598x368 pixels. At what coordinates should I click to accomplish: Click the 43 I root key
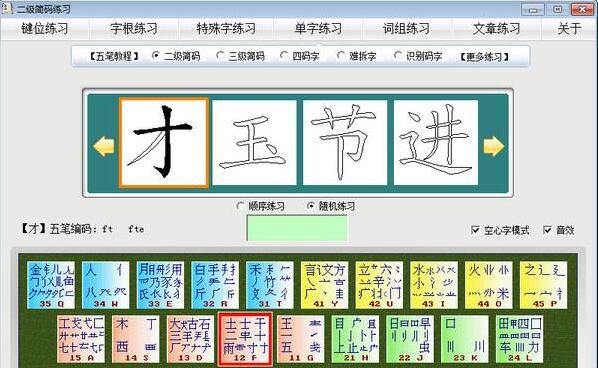point(434,285)
